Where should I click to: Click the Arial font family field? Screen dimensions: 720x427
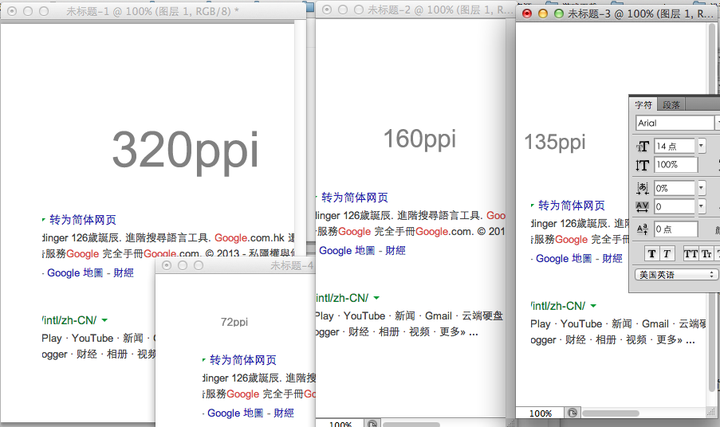(675, 123)
